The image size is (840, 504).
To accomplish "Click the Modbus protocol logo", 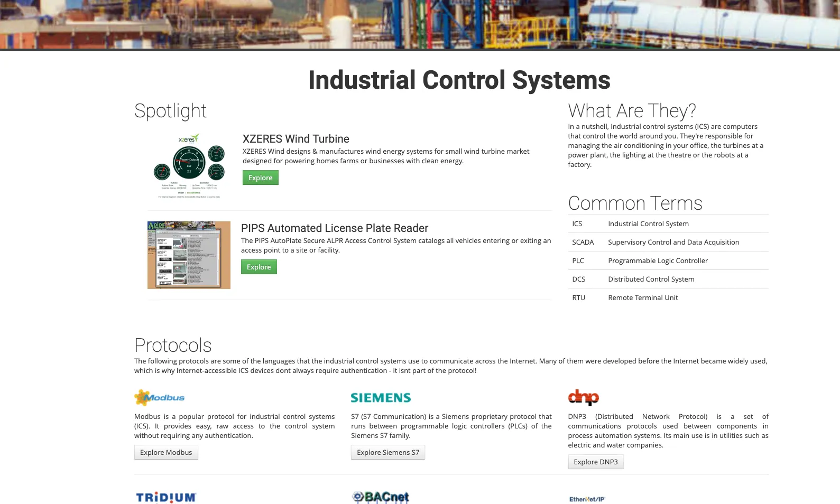I will pos(160,397).
